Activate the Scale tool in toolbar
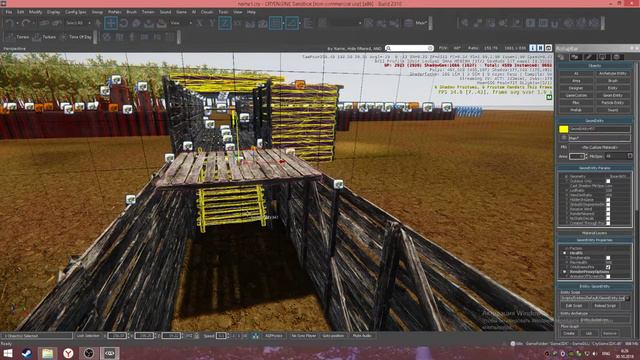 point(136,23)
